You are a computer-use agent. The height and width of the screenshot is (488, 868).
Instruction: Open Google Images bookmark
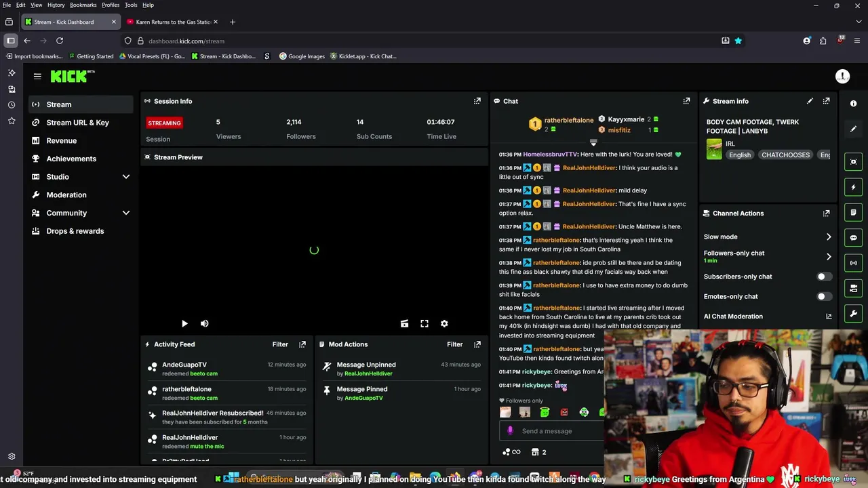pos(302,56)
